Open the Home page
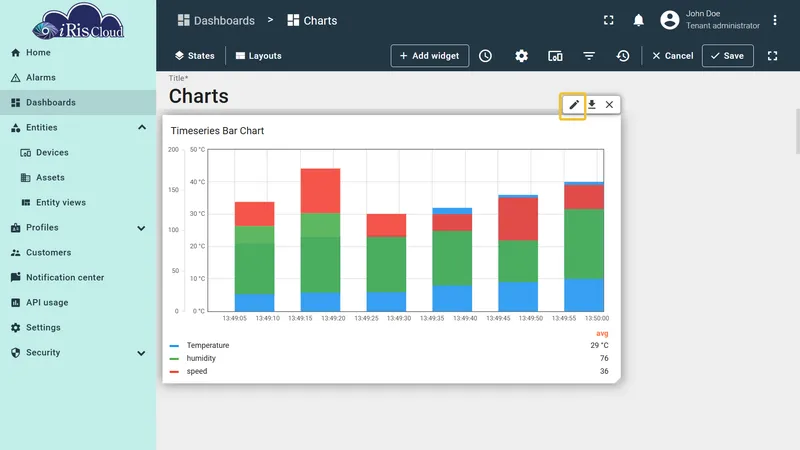This screenshot has height=450, width=800. tap(78, 53)
